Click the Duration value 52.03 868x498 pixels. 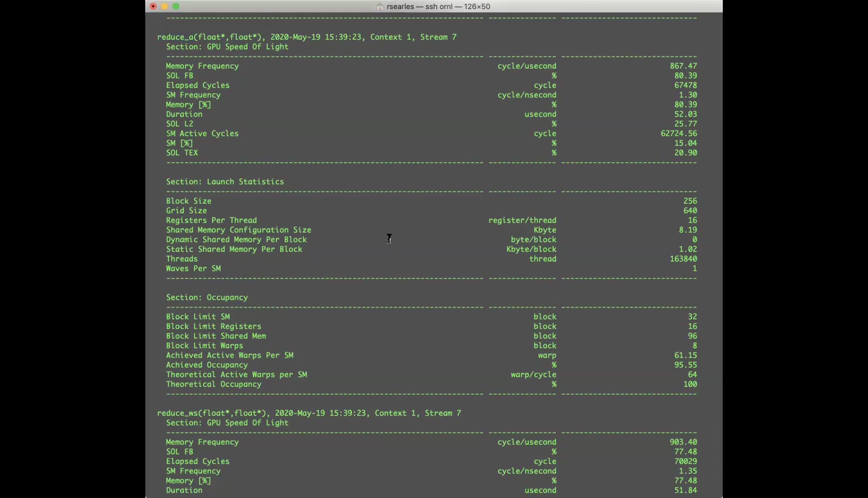686,114
